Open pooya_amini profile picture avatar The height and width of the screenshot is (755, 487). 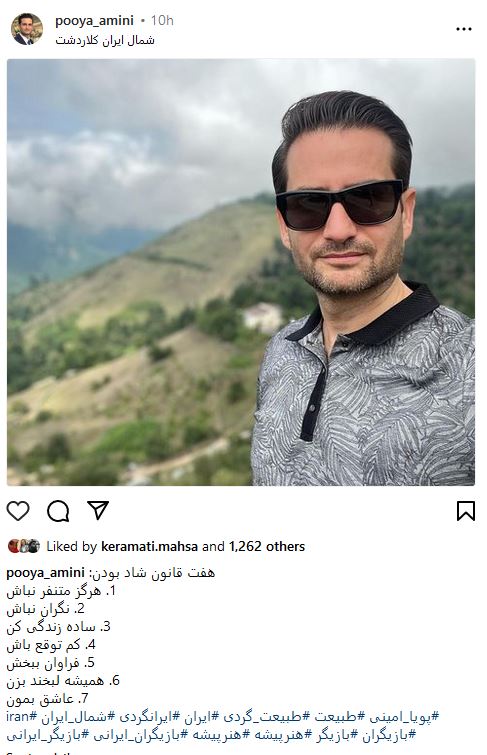click(26, 29)
